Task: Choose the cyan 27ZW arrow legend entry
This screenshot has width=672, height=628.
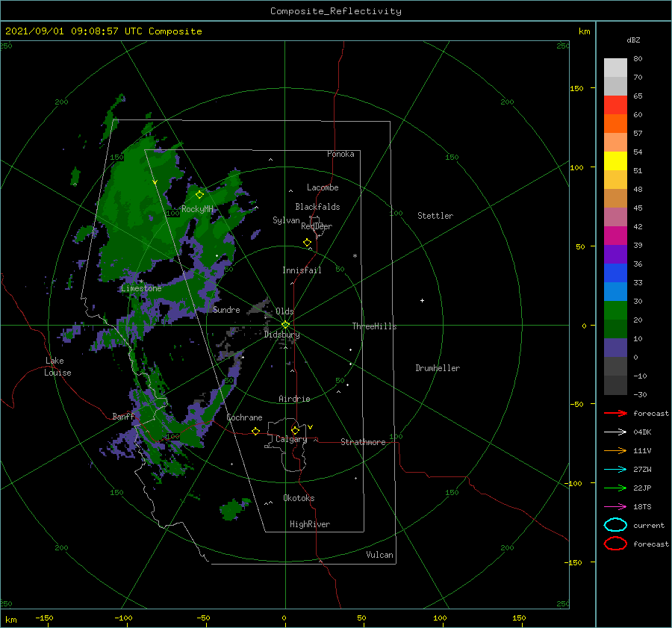Action: [x=615, y=470]
